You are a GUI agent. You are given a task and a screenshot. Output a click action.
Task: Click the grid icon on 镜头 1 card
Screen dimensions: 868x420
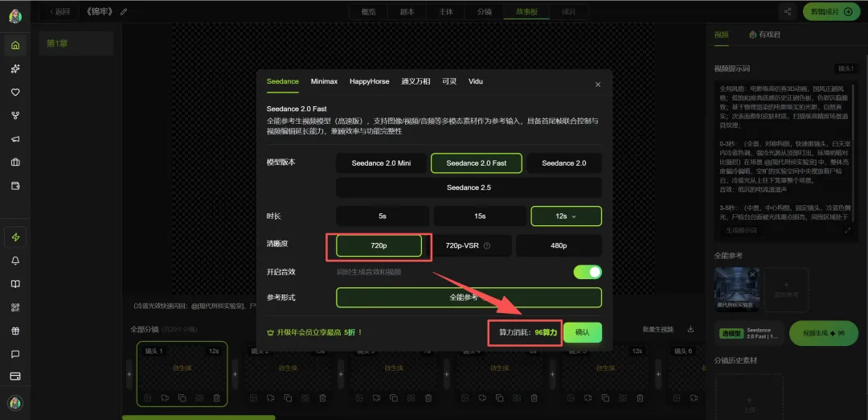pos(199,397)
